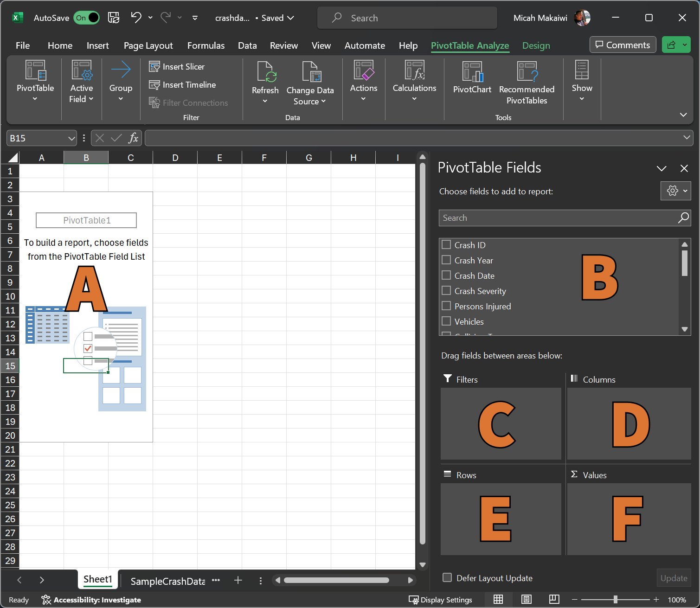Toggle the AutoSave switch

click(x=87, y=18)
